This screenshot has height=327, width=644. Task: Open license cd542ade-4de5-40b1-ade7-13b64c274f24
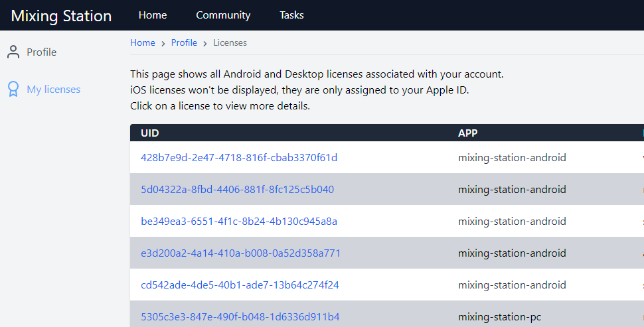pyautogui.click(x=240, y=285)
